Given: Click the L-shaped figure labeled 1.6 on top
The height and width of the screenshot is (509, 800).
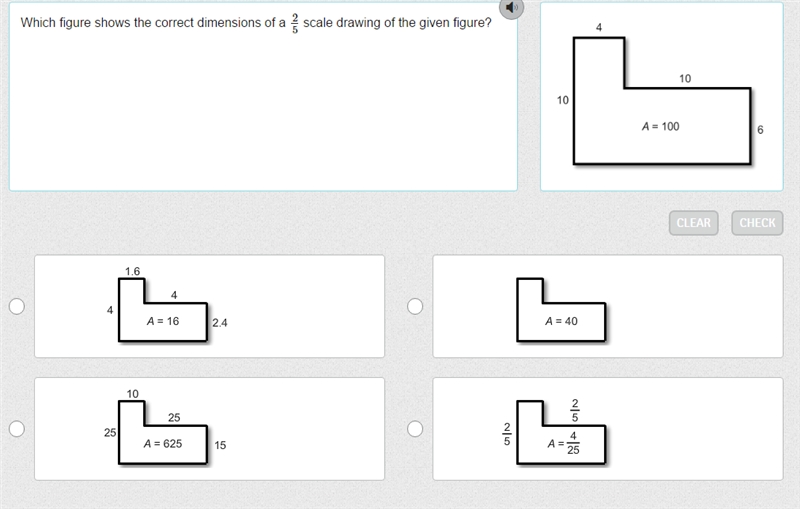Looking at the screenshot, I should point(163,310).
